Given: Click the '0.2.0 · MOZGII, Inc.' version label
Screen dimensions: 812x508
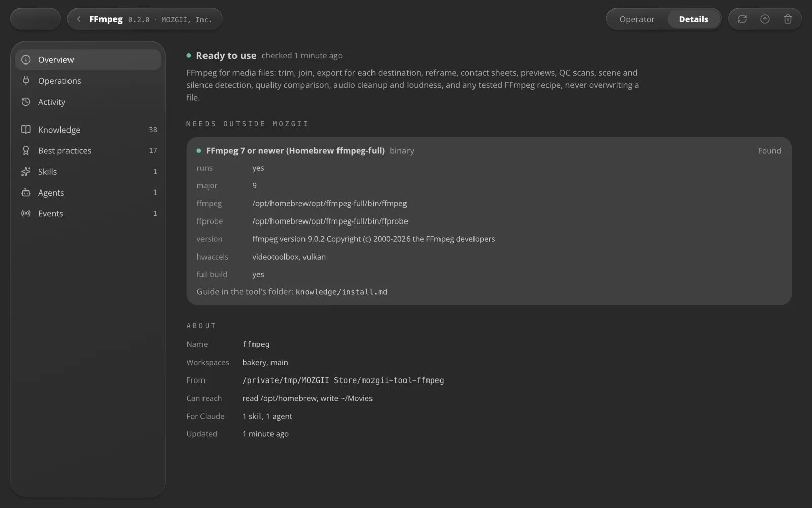Looking at the screenshot, I should [170, 20].
